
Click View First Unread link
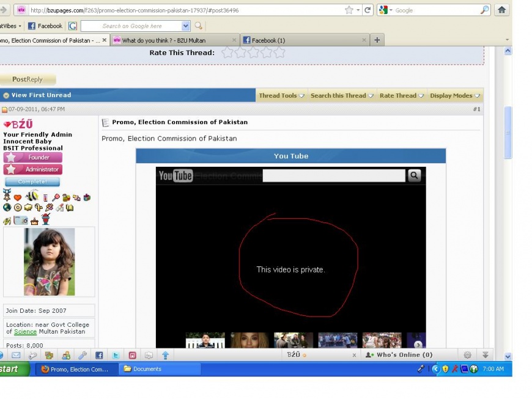(40, 95)
